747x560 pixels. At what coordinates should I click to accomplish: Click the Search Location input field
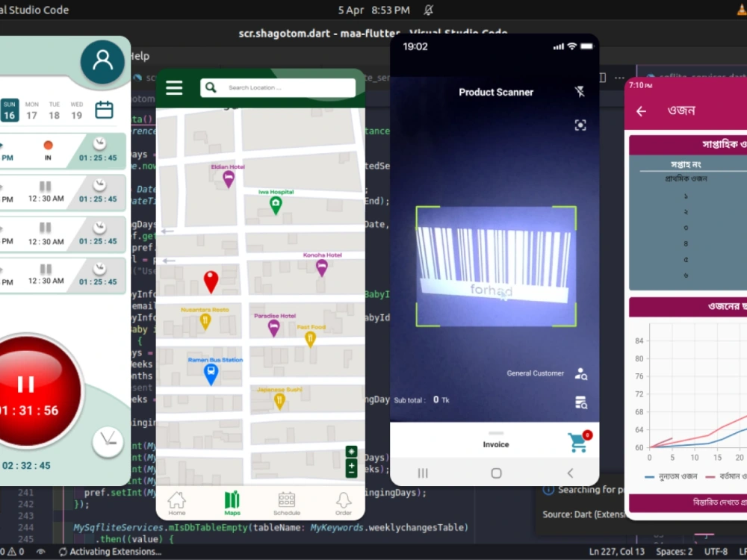(280, 87)
